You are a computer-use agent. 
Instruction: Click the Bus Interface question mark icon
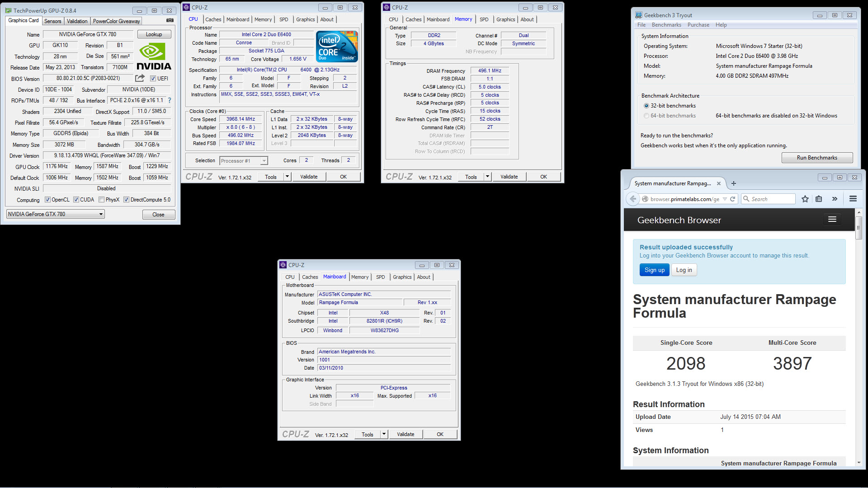click(x=170, y=100)
